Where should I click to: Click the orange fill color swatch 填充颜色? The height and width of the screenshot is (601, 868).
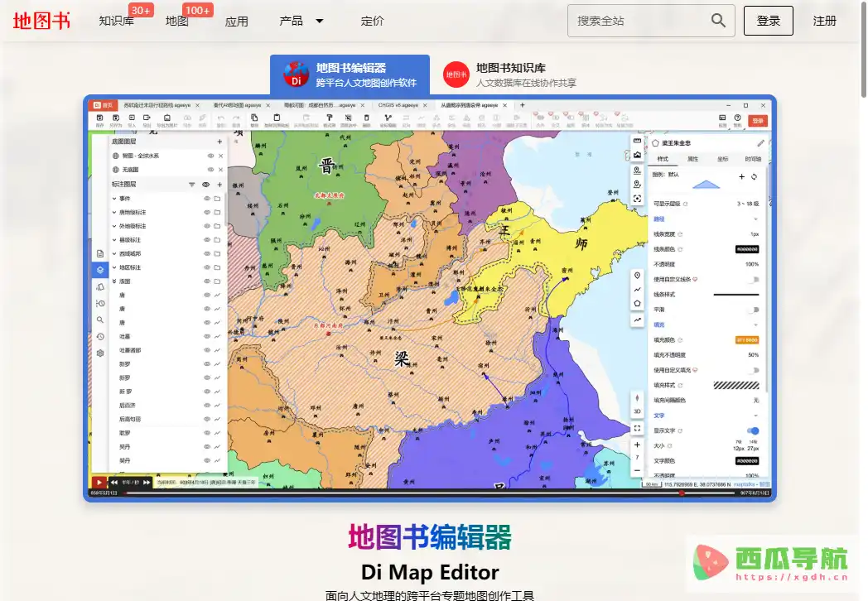747,339
